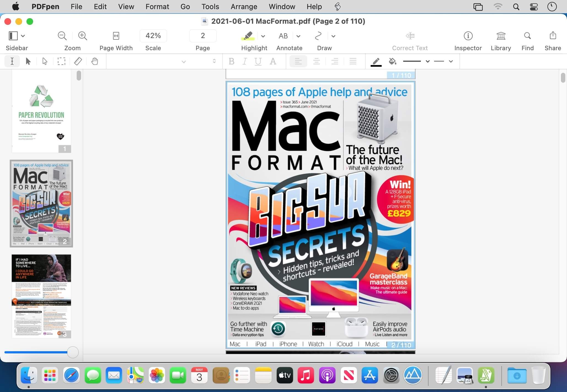Open PDFpen app icon in Dock
567x392 pixels.
pyautogui.click(x=486, y=375)
